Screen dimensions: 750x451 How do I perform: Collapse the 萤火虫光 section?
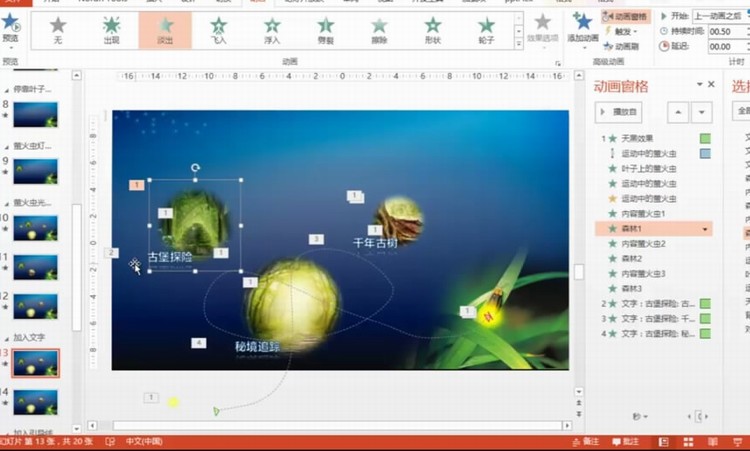(7, 204)
